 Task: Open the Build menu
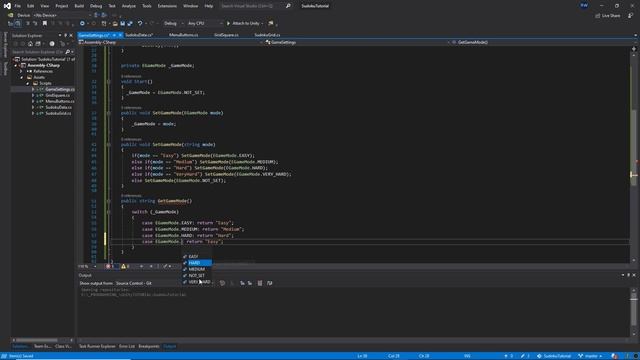coord(79,6)
